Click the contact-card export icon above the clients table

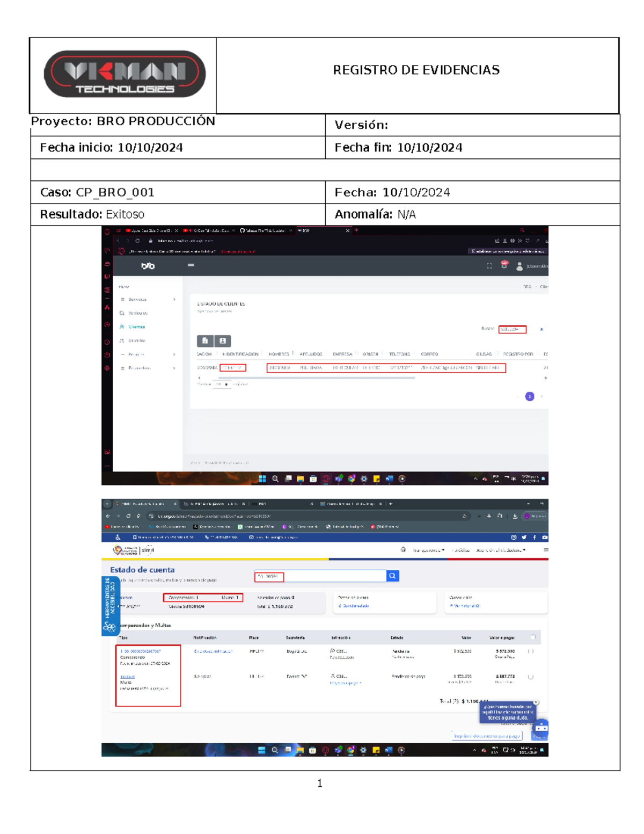click(x=223, y=341)
